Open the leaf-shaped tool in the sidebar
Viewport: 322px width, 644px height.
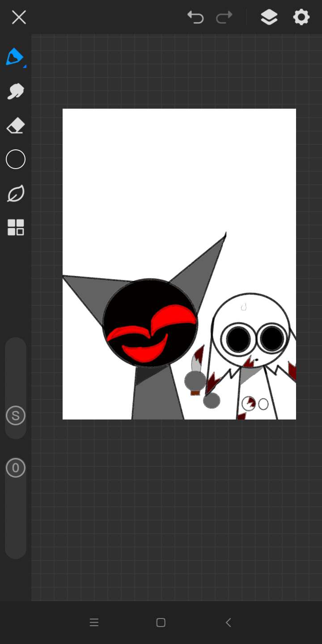click(x=16, y=194)
